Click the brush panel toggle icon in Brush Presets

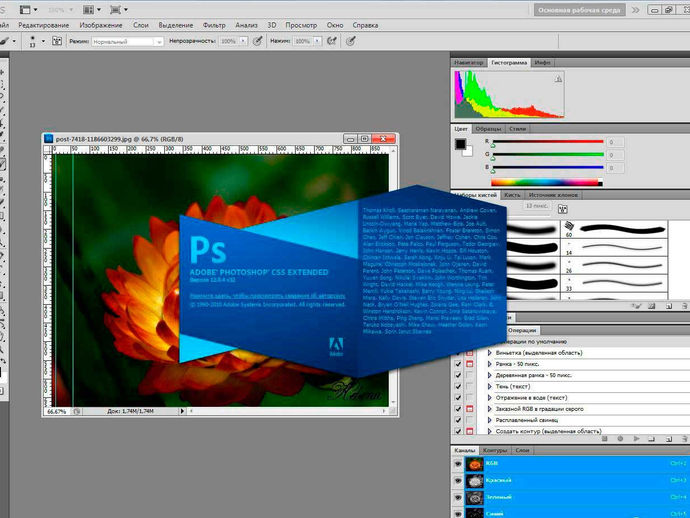click(562, 209)
